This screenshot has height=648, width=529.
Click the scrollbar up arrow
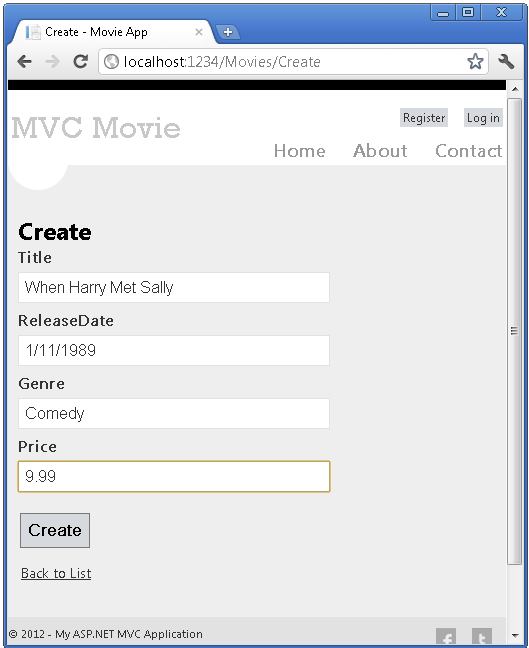click(x=515, y=89)
